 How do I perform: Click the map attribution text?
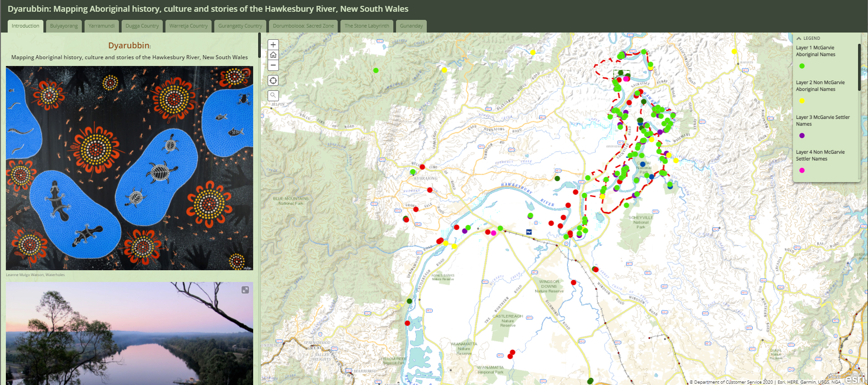click(765, 382)
